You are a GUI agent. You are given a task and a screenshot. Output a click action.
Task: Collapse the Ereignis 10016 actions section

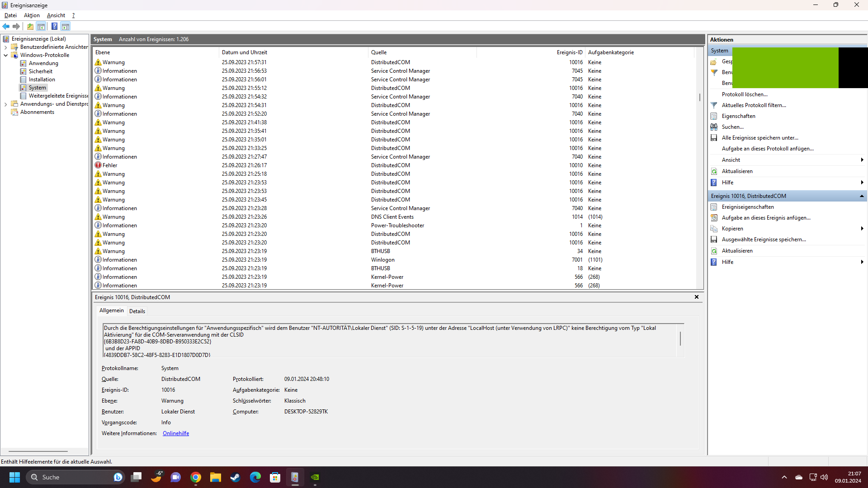862,196
